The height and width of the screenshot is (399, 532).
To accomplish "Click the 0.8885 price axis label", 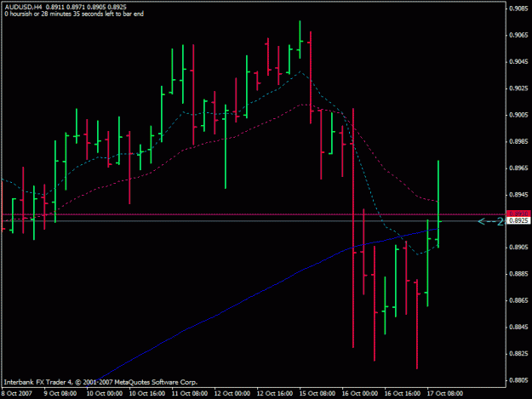I will [x=518, y=274].
